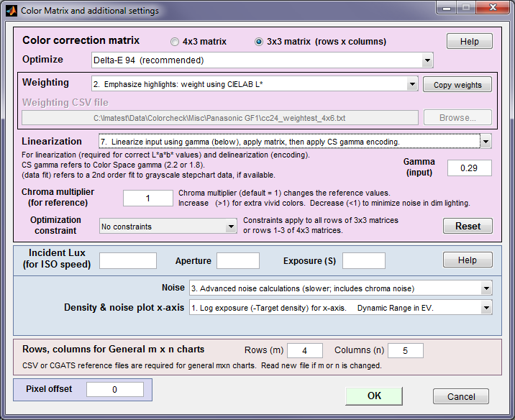
Task: Click the Cancel button
Action: pyautogui.click(x=461, y=396)
